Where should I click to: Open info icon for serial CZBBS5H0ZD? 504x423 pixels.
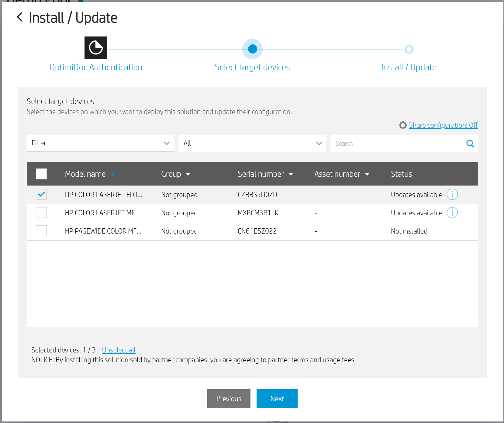pos(452,194)
